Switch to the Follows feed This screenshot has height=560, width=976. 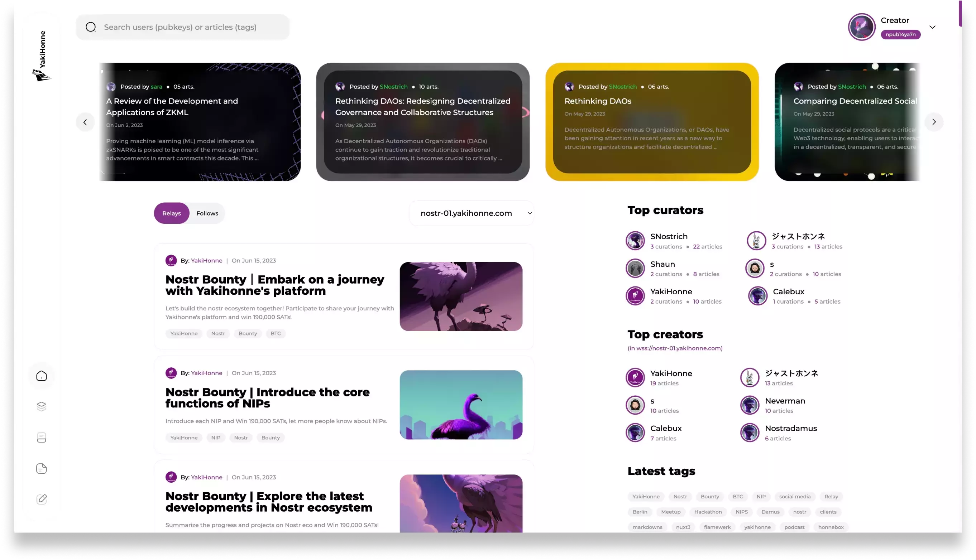(x=207, y=213)
